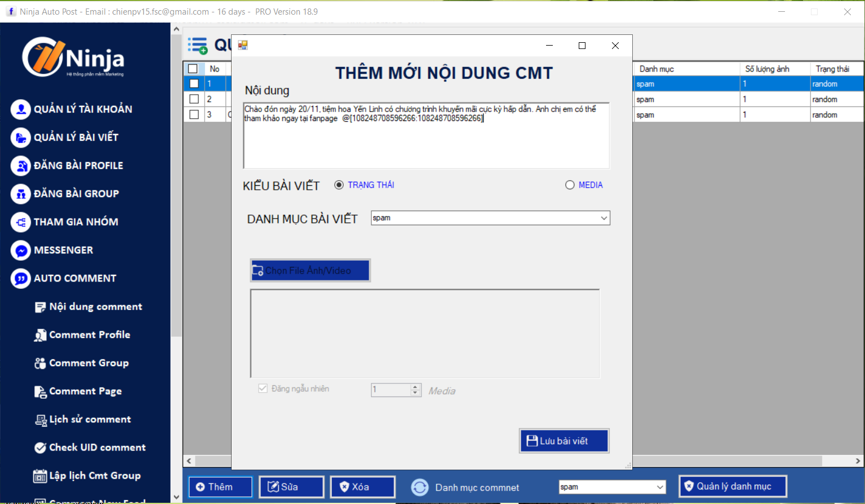This screenshot has height=504, width=865.
Task: Maximize the Thêm mới nội dung CMT dialog
Action: [x=582, y=46]
